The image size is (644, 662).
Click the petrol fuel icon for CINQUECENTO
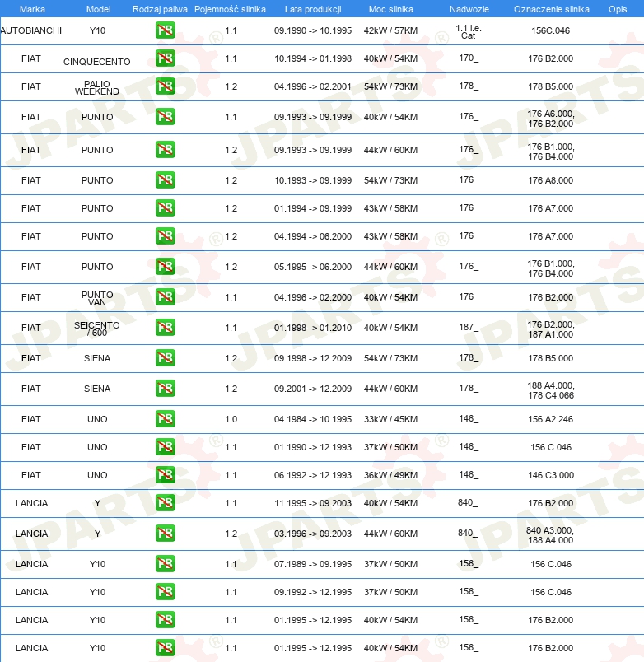(x=165, y=58)
